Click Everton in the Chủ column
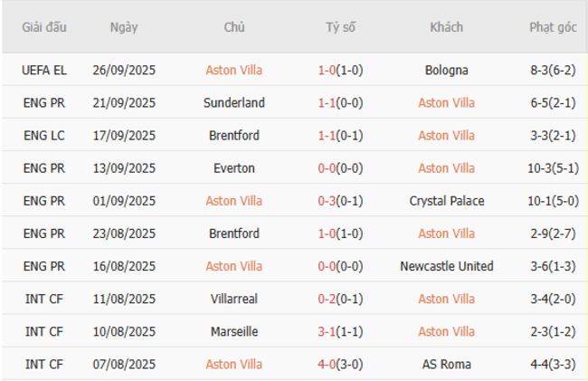 point(234,167)
